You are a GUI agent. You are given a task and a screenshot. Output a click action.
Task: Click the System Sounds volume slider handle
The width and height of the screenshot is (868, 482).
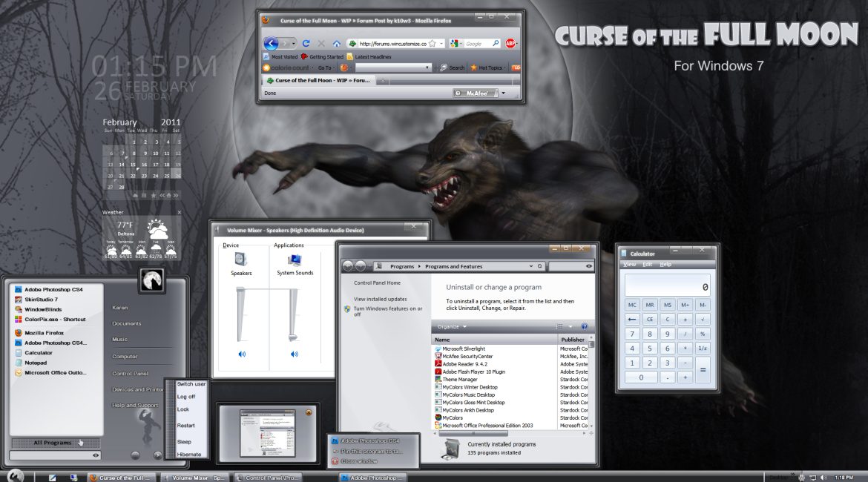(x=293, y=337)
